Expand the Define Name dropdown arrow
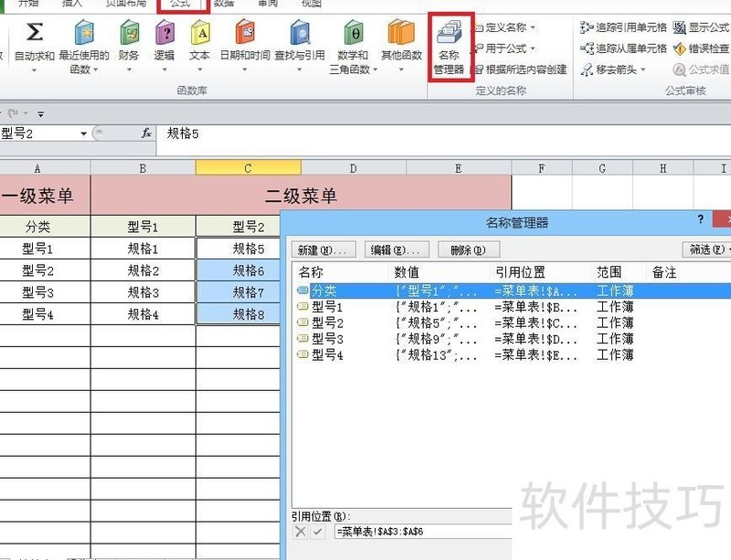Screen dimensions: 731x560 (533, 27)
